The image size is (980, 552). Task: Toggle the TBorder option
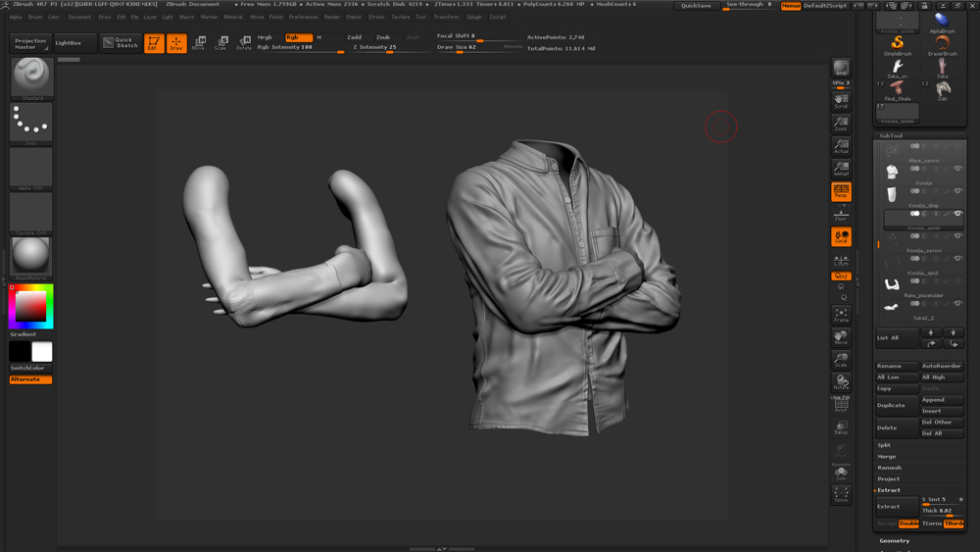954,524
